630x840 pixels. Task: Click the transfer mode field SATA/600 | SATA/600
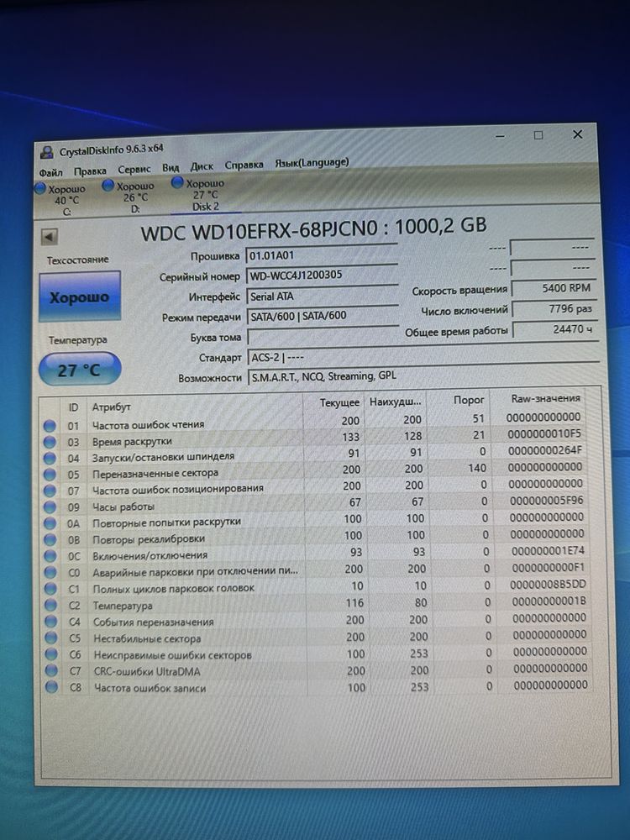pyautogui.click(x=323, y=316)
